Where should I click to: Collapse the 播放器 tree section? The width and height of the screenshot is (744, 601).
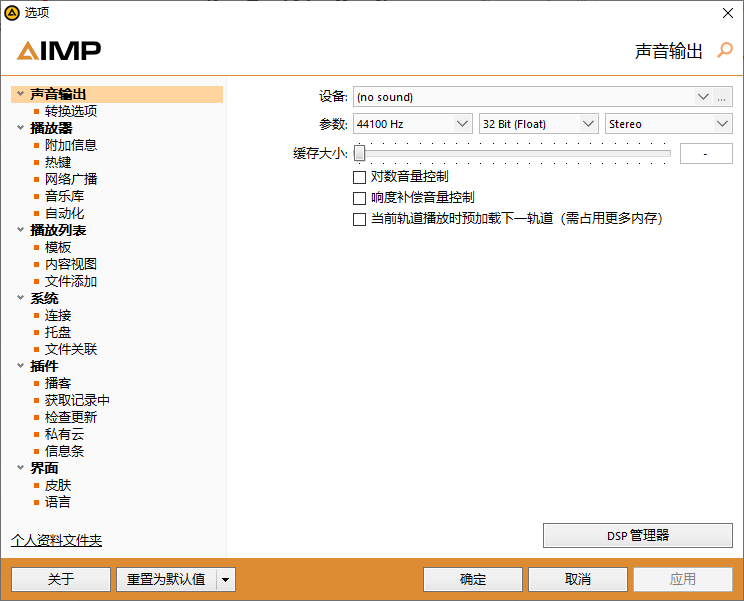point(20,128)
